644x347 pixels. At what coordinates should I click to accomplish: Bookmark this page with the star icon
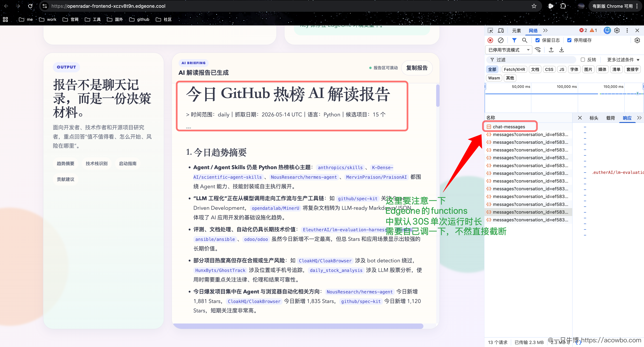point(534,6)
